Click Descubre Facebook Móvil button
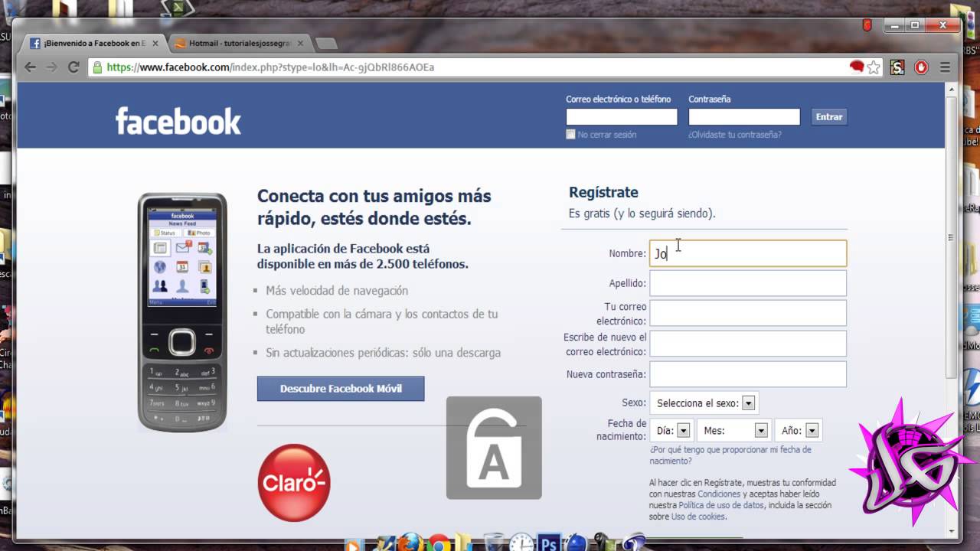 point(341,389)
